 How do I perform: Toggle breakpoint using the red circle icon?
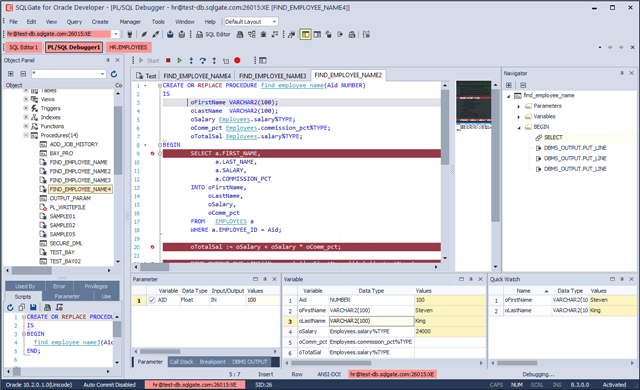[x=237, y=60]
